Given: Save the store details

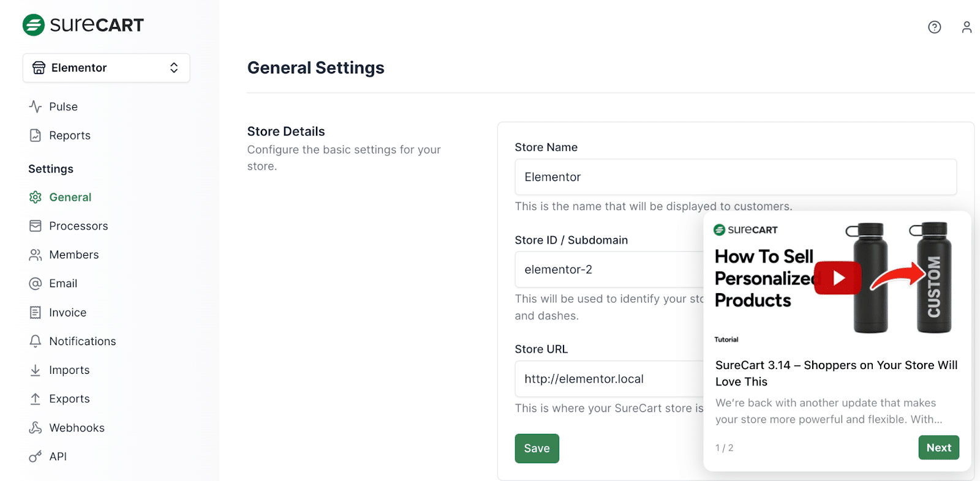Looking at the screenshot, I should tap(537, 448).
